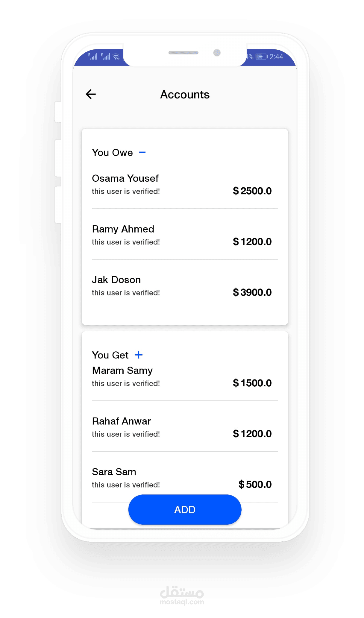The image size is (364, 618).
Task: Tap the $2500.0 amount owed
Action: 252,191
